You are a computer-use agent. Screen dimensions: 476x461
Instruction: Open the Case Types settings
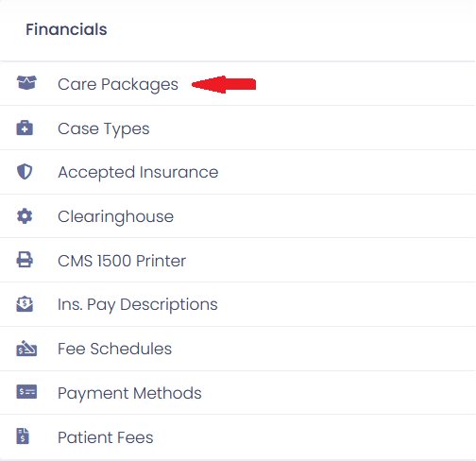(238, 128)
